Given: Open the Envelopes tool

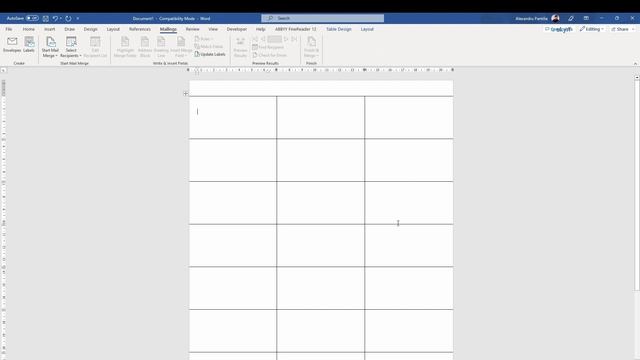Looking at the screenshot, I should point(12,44).
